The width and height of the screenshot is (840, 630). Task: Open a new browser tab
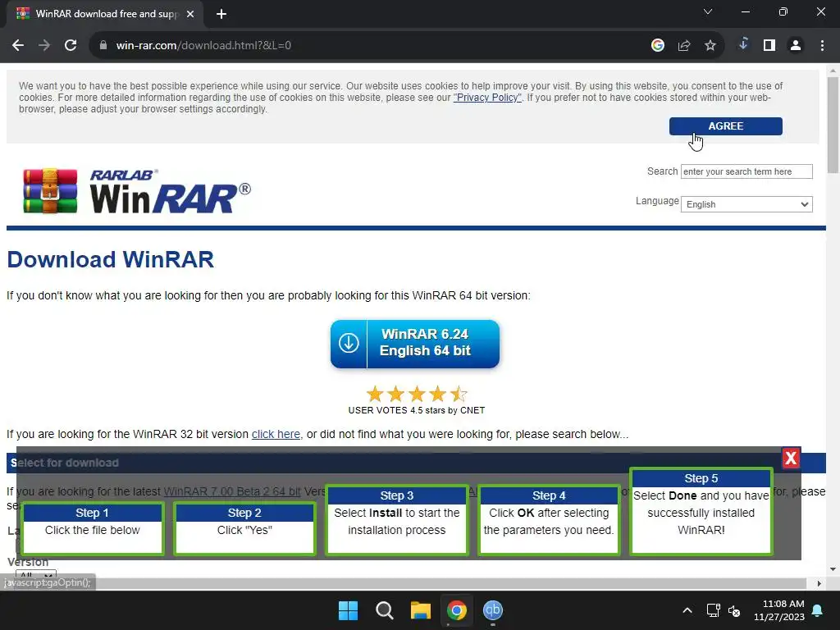[221, 14]
